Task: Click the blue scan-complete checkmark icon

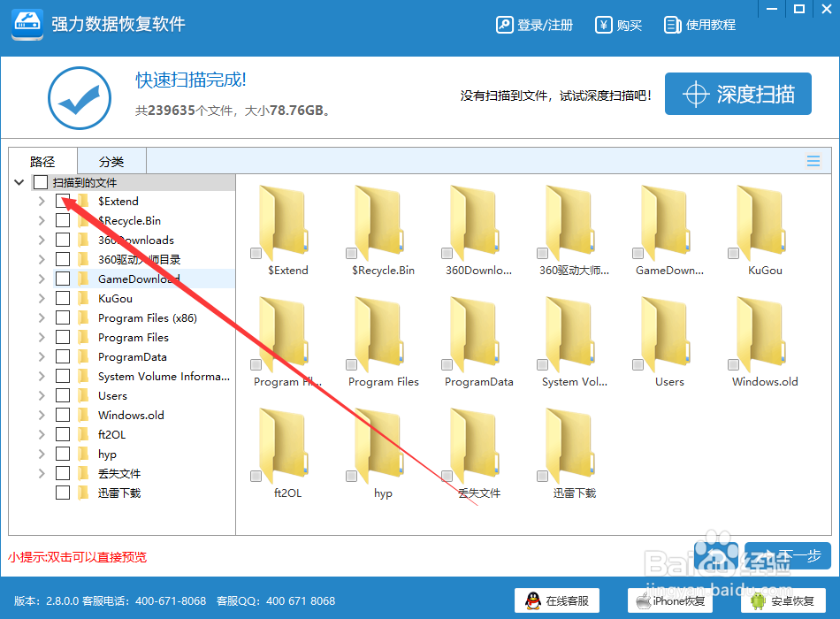Action: [x=79, y=97]
